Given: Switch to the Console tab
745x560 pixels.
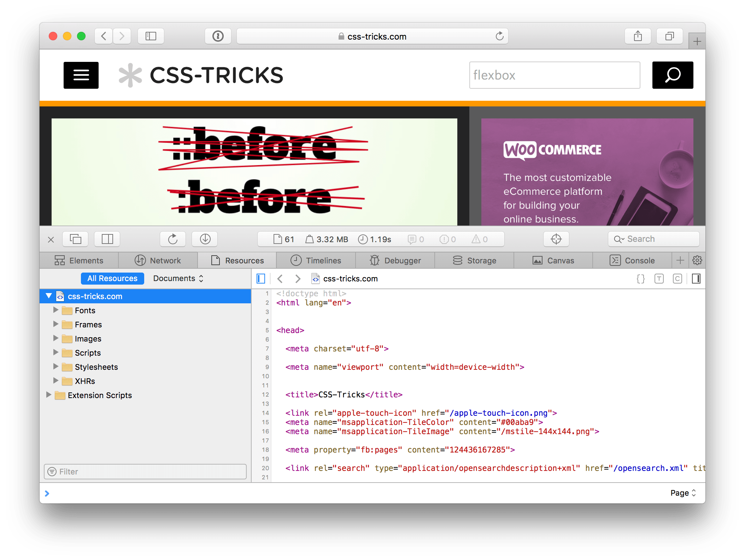Looking at the screenshot, I should click(x=632, y=261).
